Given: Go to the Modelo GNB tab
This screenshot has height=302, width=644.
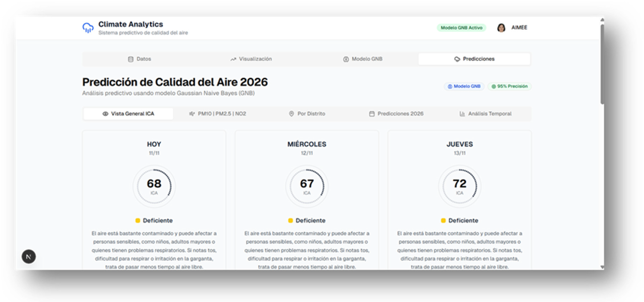Looking at the screenshot, I should point(363,59).
